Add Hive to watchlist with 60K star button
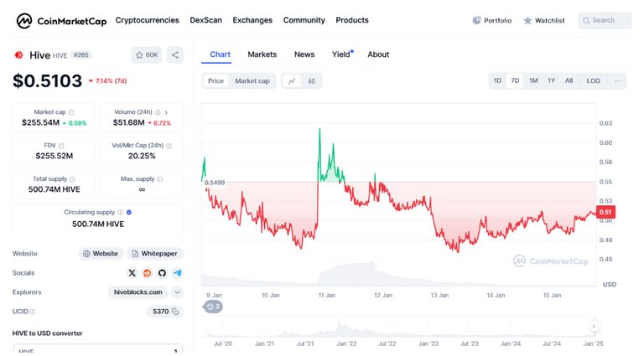Image resolution: width=644 pixels, height=356 pixels. pos(147,55)
